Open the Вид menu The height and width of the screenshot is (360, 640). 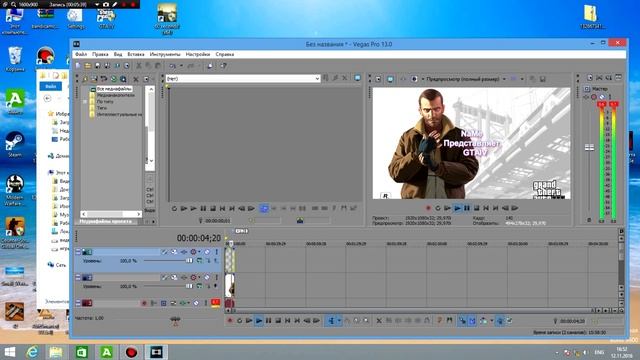(x=118, y=54)
